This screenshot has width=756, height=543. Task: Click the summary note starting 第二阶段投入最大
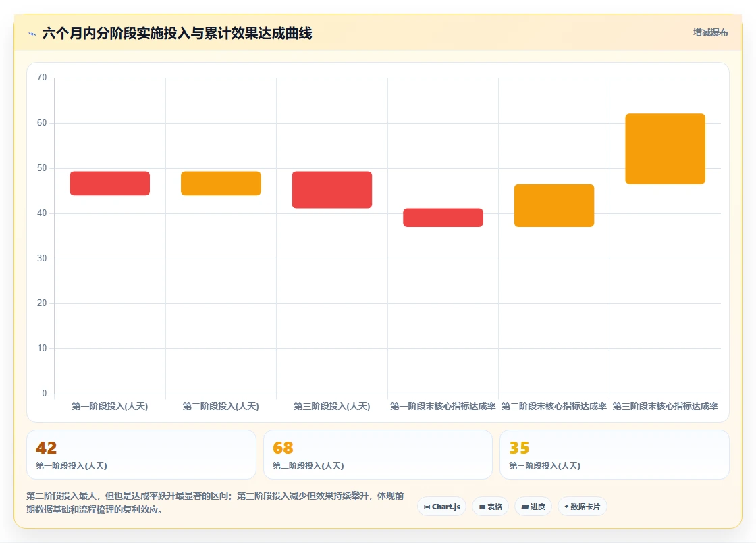pos(215,502)
